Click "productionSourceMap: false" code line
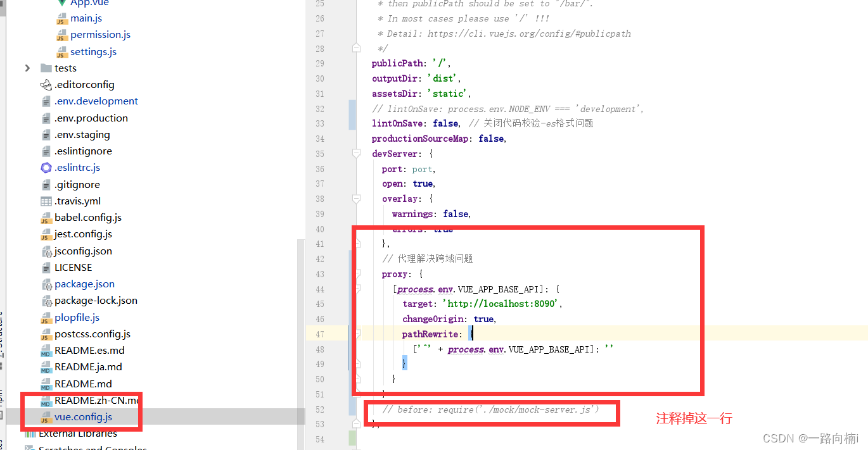Screen dimensions: 868x450 (440, 139)
